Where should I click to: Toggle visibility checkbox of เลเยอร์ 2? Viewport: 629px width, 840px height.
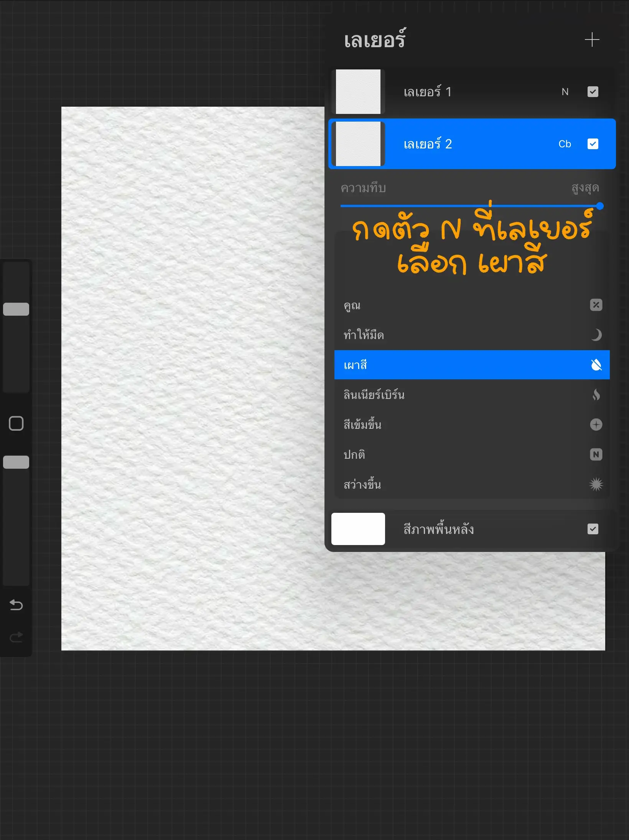click(x=593, y=144)
